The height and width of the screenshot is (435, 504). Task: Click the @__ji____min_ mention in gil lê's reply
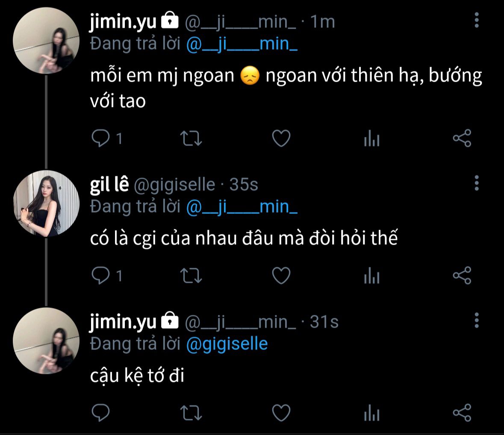coord(242,207)
